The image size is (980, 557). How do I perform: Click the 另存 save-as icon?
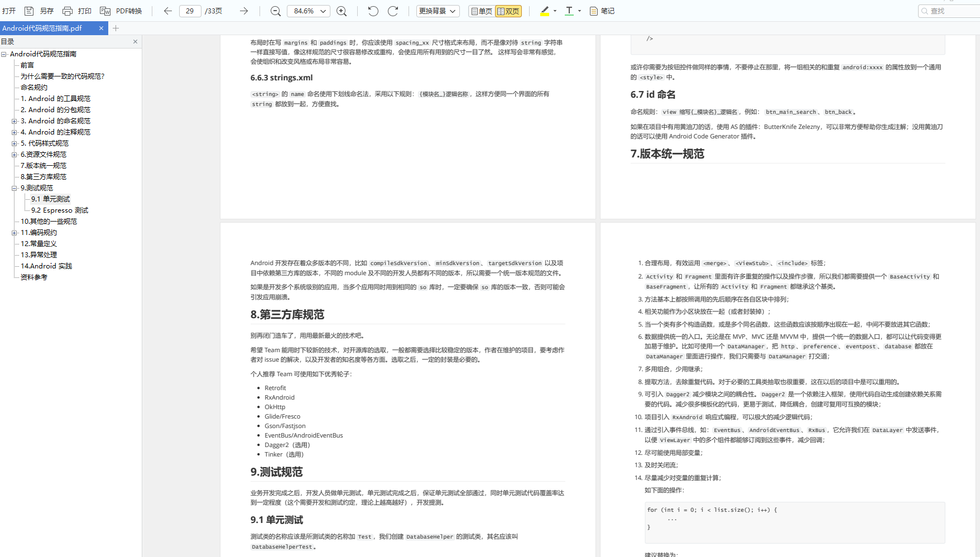(x=29, y=11)
